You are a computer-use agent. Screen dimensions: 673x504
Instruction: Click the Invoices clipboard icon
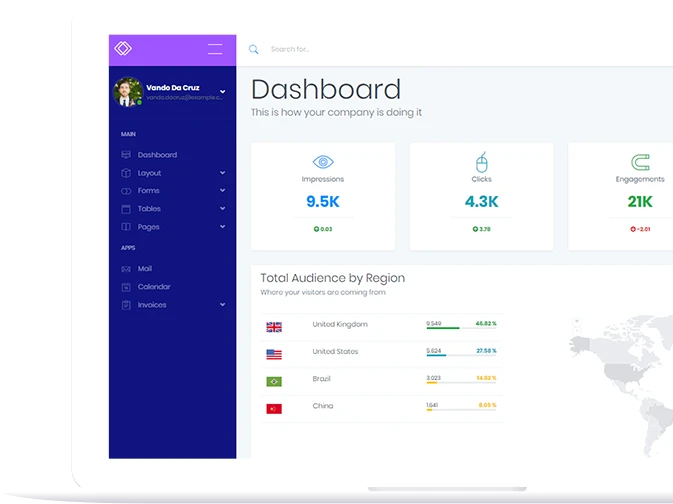pos(126,305)
